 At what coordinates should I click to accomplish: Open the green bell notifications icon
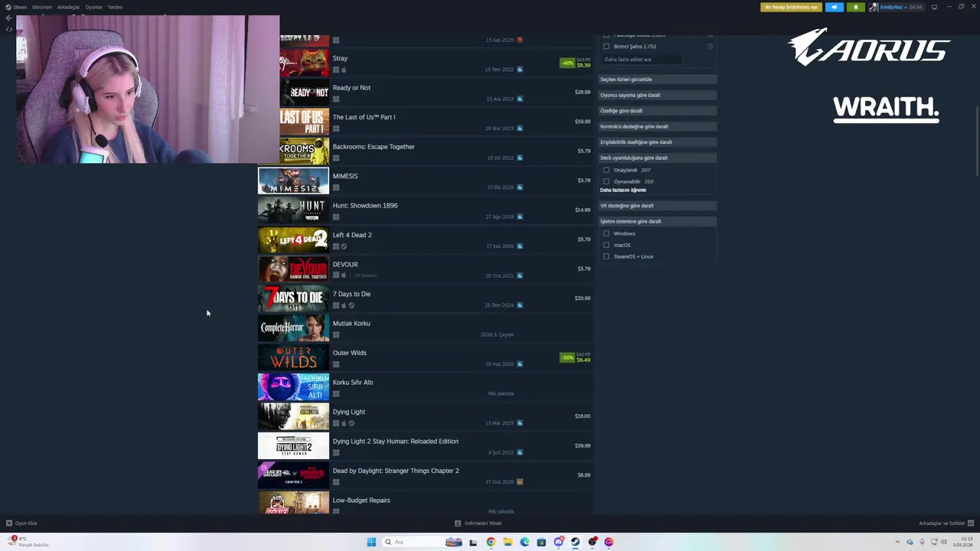click(x=856, y=7)
